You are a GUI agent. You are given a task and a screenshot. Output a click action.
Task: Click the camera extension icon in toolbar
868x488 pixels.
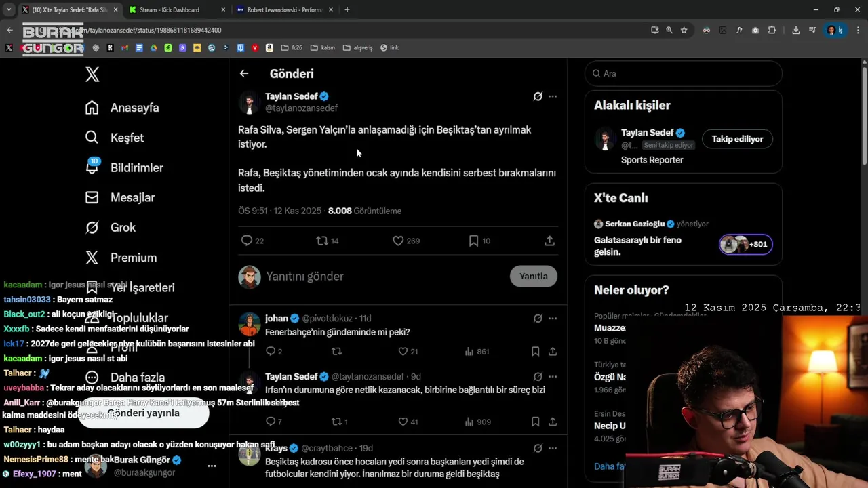755,30
